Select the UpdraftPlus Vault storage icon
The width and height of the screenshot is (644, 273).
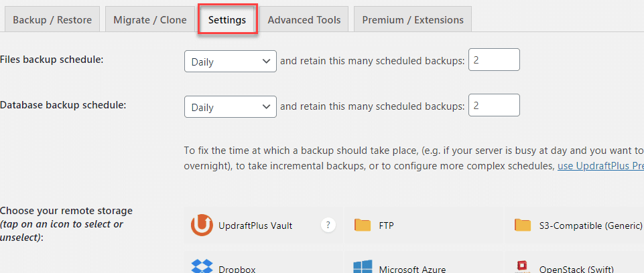(x=202, y=225)
